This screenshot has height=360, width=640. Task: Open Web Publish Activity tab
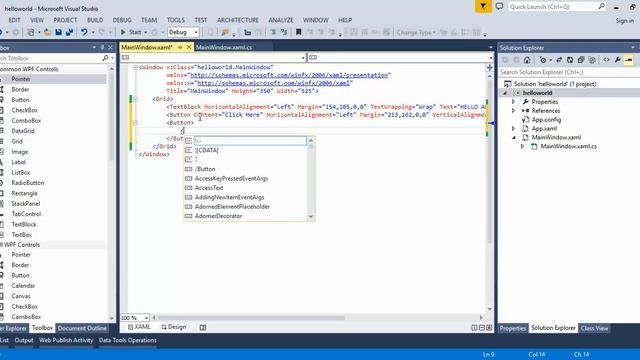click(x=66, y=340)
